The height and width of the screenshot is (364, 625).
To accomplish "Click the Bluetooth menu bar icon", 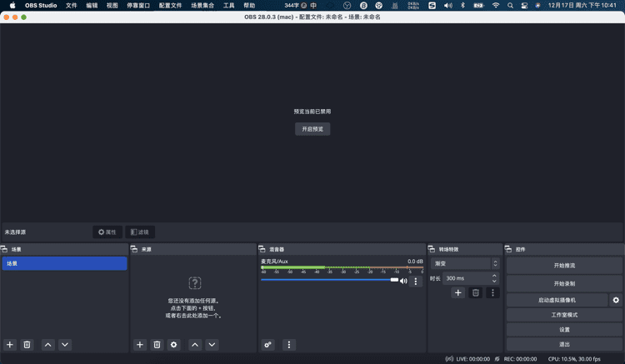I will (x=462, y=5).
